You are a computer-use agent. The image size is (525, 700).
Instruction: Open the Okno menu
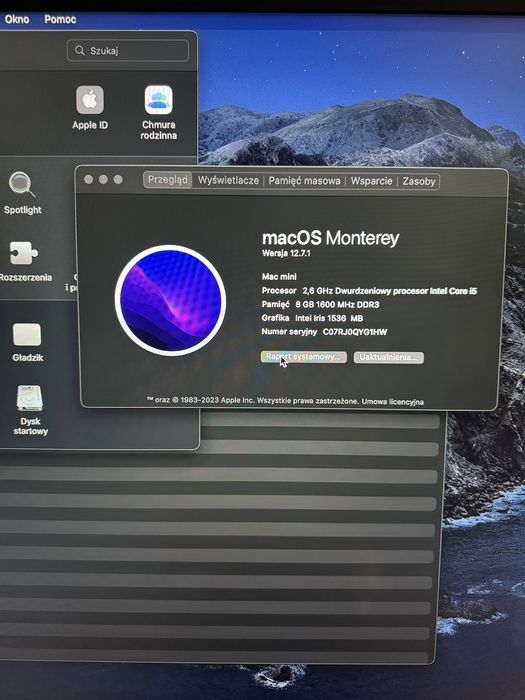coord(17,19)
